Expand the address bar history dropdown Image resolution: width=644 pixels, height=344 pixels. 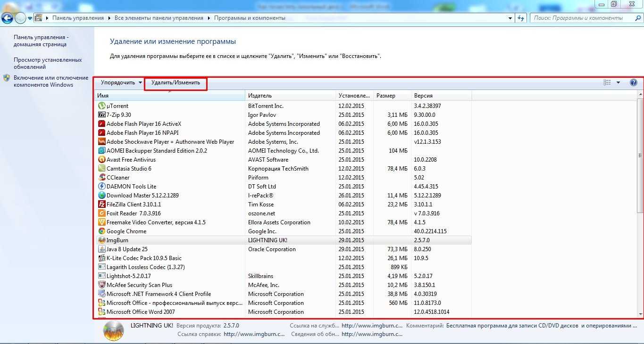pos(510,18)
